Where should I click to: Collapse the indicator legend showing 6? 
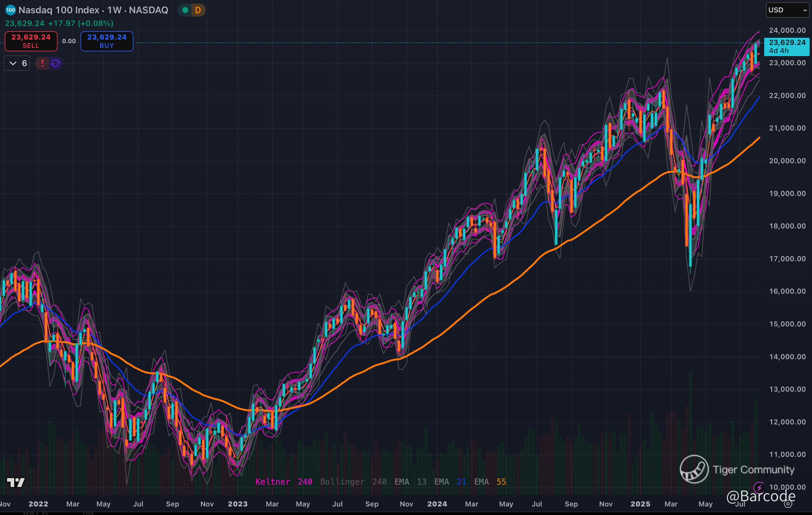[17, 63]
